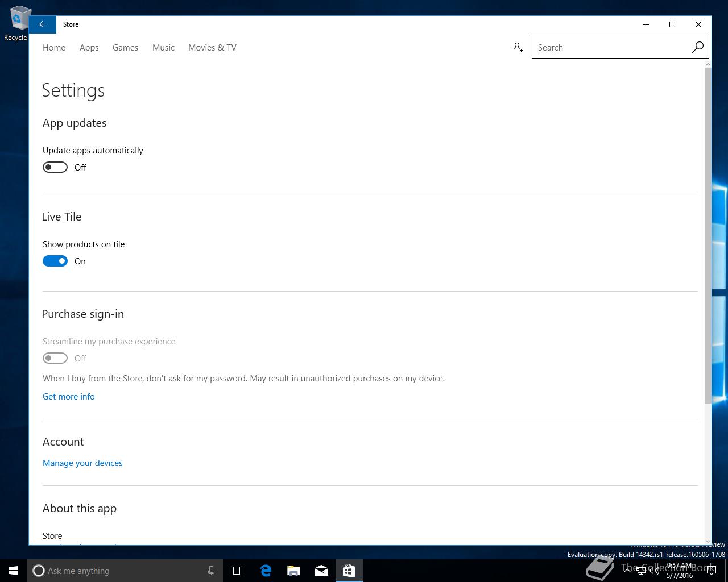Viewport: 728px width, 582px height.
Task: Open File Explorer from the taskbar
Action: pyautogui.click(x=293, y=571)
